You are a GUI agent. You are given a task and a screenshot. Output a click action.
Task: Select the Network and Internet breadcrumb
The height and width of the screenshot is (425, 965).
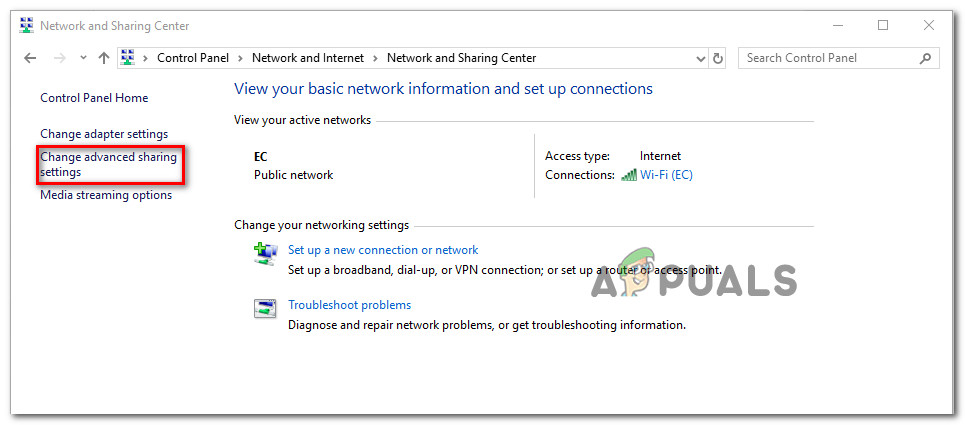308,58
